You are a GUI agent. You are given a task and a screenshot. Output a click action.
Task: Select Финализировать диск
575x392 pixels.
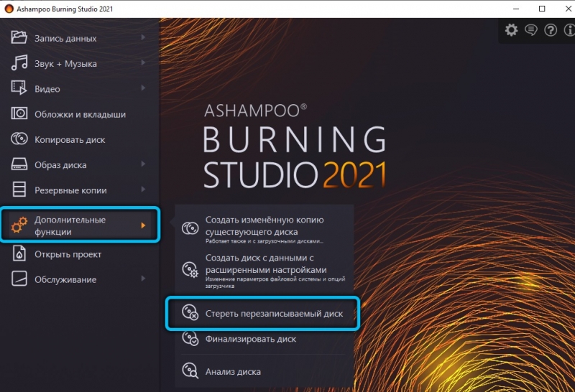pos(264,339)
